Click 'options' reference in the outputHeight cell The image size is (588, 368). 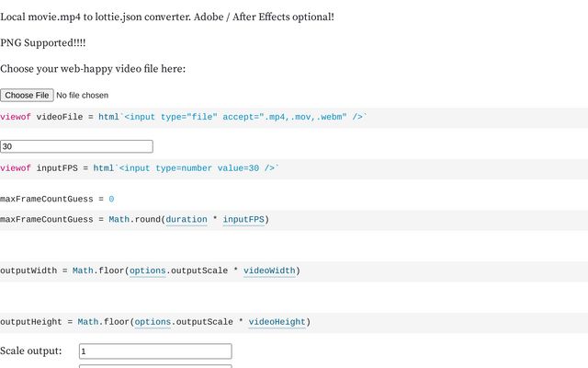point(153,322)
